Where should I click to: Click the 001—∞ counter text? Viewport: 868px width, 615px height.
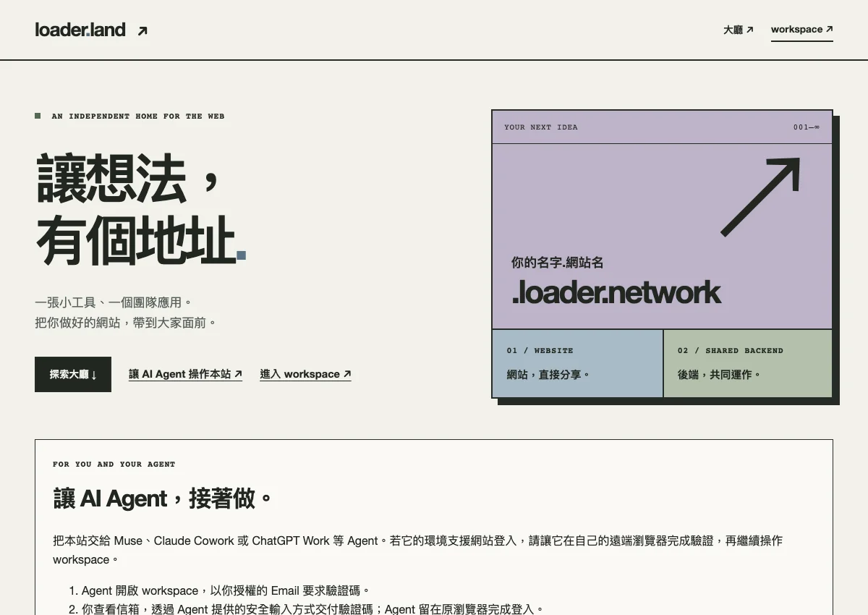point(807,127)
